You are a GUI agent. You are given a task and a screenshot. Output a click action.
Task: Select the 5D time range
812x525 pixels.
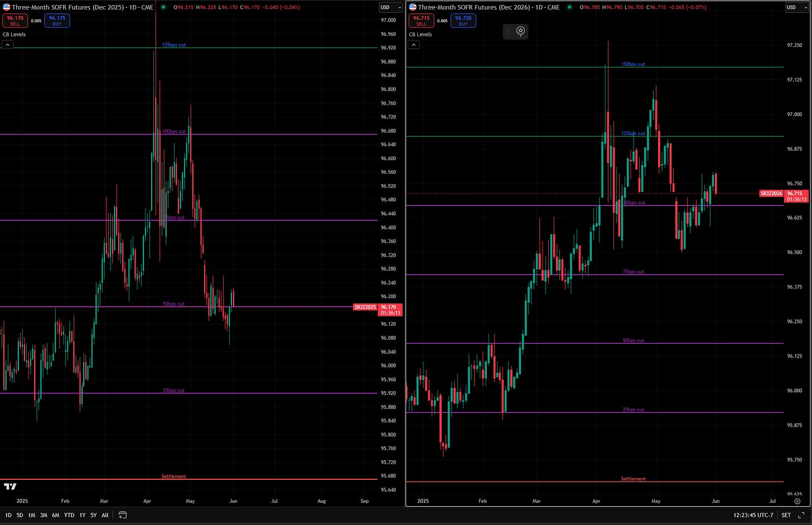[20, 515]
